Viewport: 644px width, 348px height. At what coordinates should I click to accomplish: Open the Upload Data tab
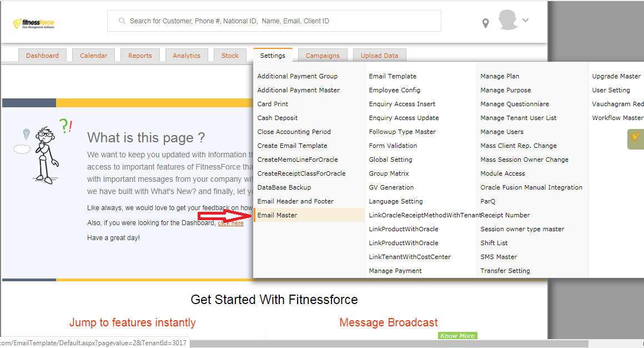(380, 56)
